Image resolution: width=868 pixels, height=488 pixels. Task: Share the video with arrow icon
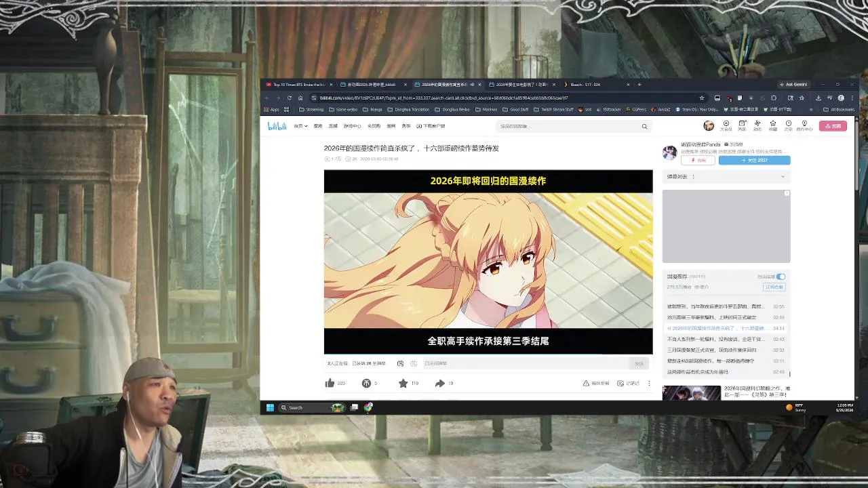(439, 383)
